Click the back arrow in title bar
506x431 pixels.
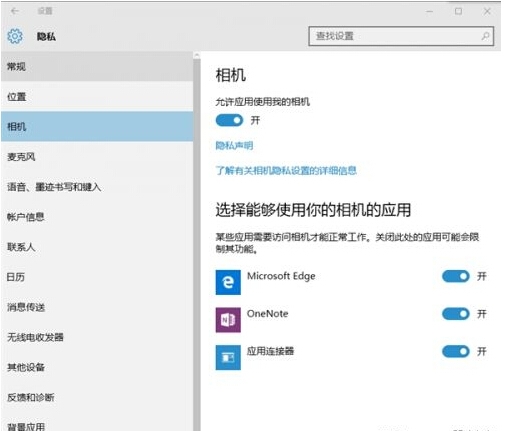click(x=15, y=11)
